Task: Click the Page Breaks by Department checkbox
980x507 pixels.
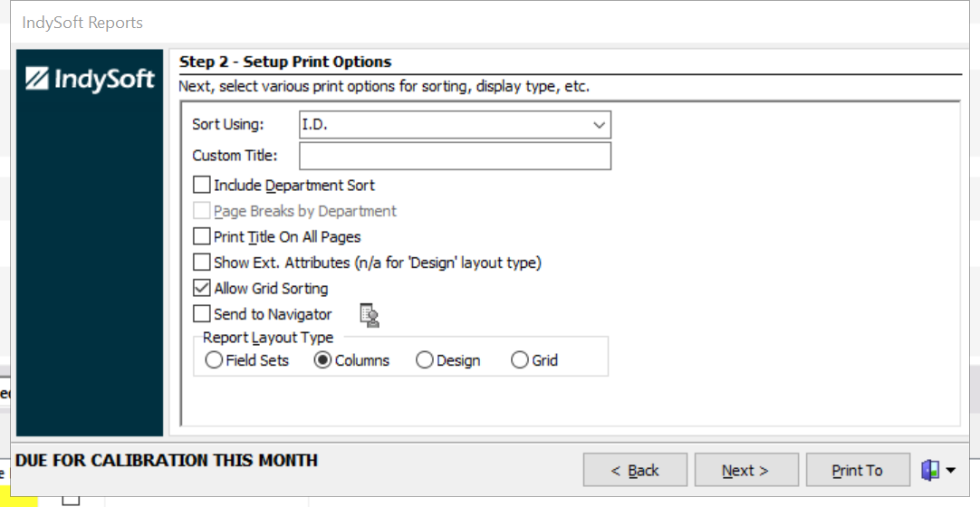Action: 202,212
